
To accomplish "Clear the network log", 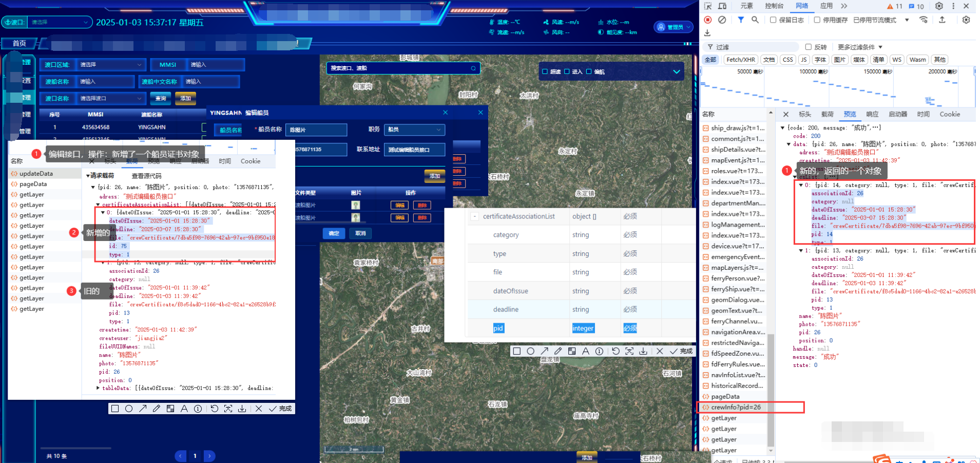I will (x=722, y=20).
